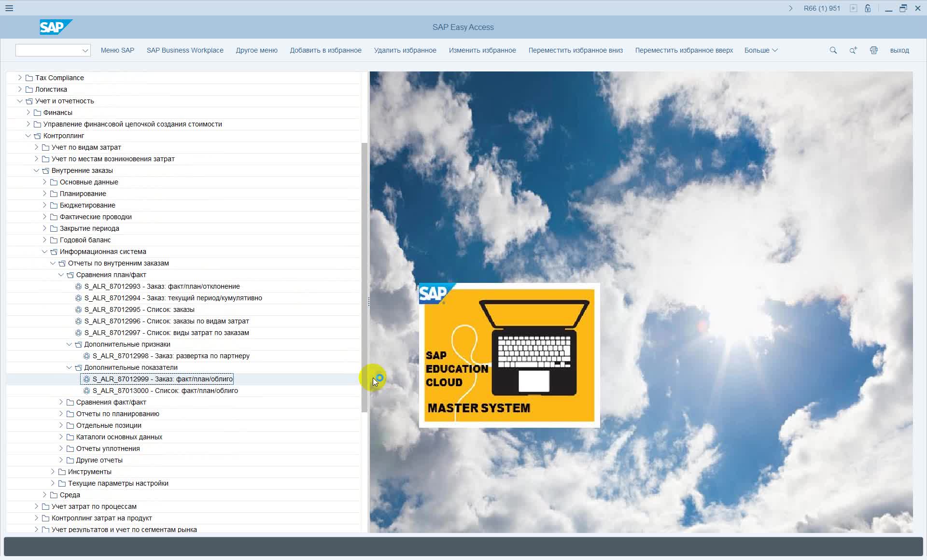Click transaction icon of S_ALR_87012998
The height and width of the screenshot is (560, 927).
86,356
